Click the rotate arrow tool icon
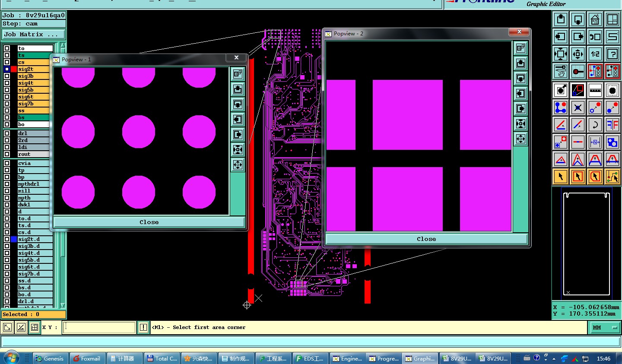The image size is (622, 364). coord(595,125)
